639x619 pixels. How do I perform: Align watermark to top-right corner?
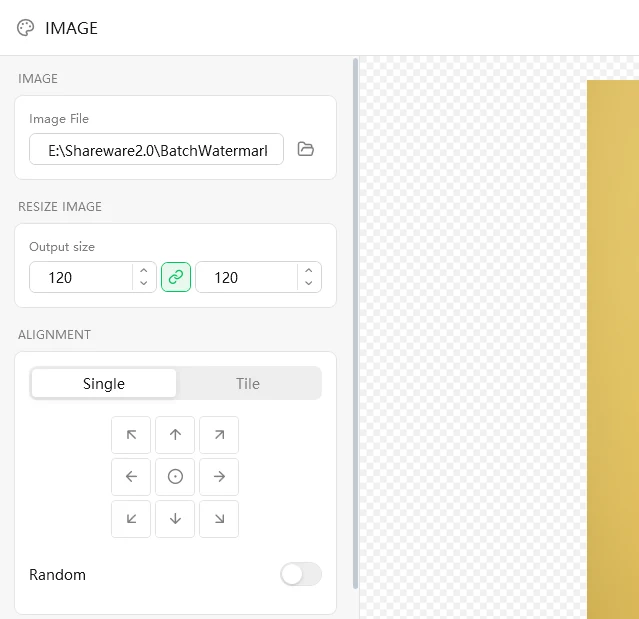[x=219, y=435]
